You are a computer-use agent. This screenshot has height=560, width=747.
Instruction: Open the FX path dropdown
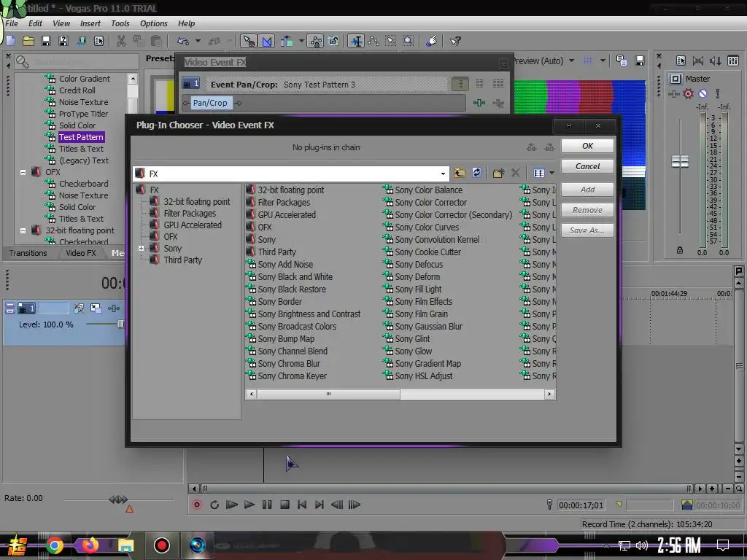[443, 174]
